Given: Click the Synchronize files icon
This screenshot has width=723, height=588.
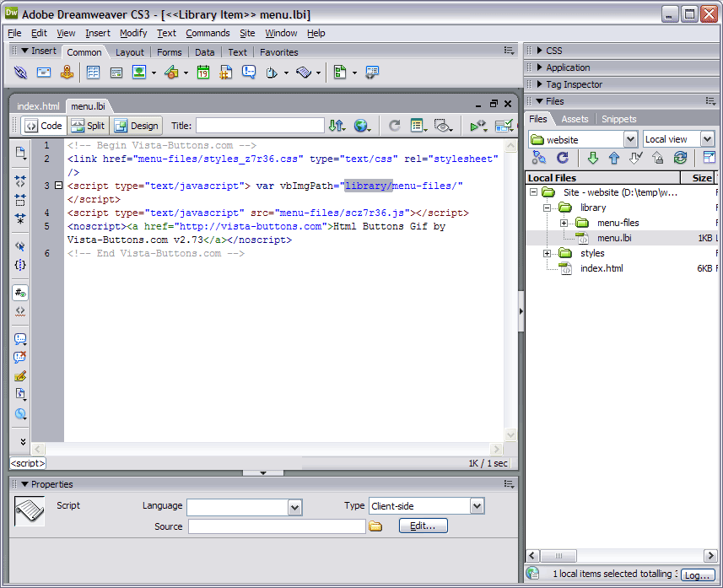Looking at the screenshot, I should click(680, 158).
